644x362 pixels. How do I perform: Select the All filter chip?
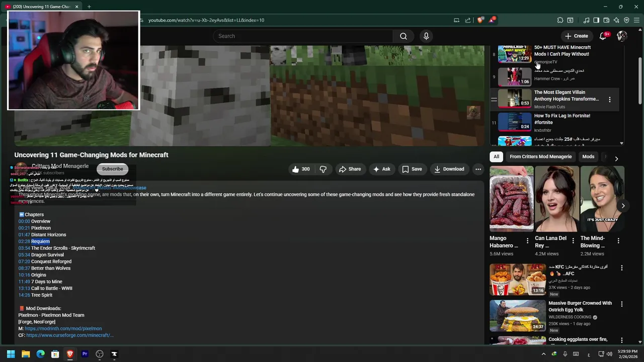(496, 157)
